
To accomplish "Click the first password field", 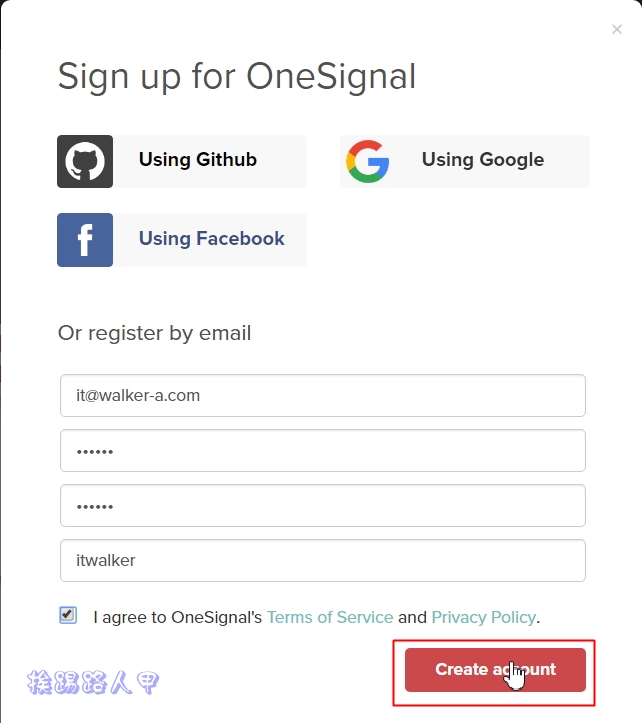I will click(323, 450).
